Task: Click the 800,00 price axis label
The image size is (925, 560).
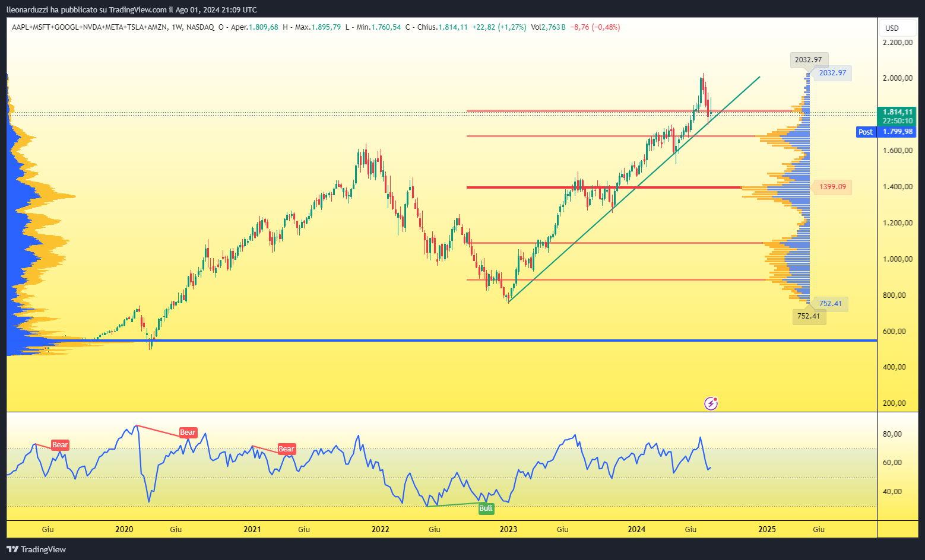Action: 894,295
